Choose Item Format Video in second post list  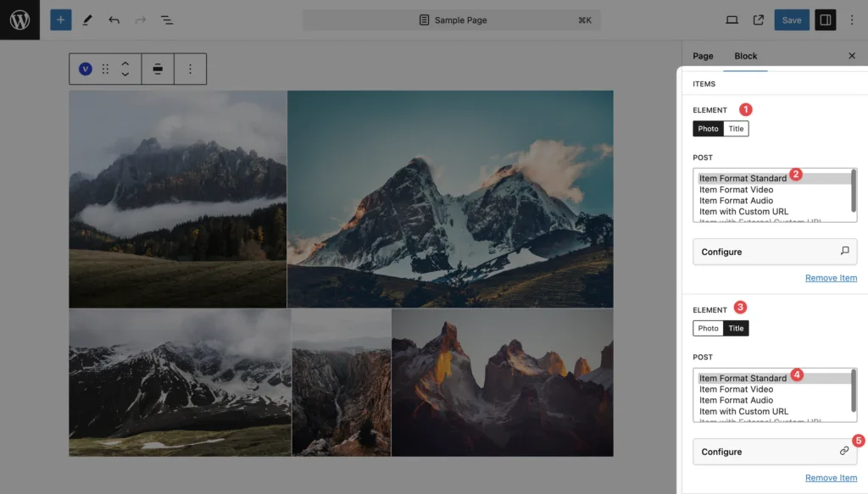774,389
